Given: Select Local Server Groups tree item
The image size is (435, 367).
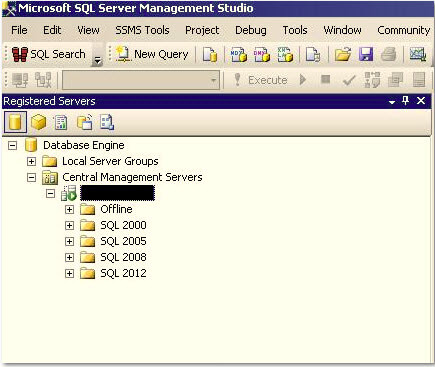Looking at the screenshot, I should coord(110,161).
